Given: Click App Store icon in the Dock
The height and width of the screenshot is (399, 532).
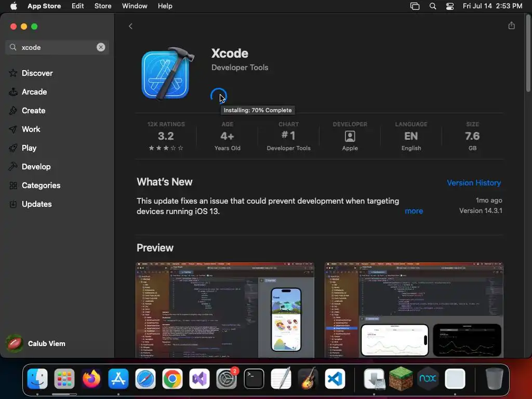Looking at the screenshot, I should click(118, 379).
